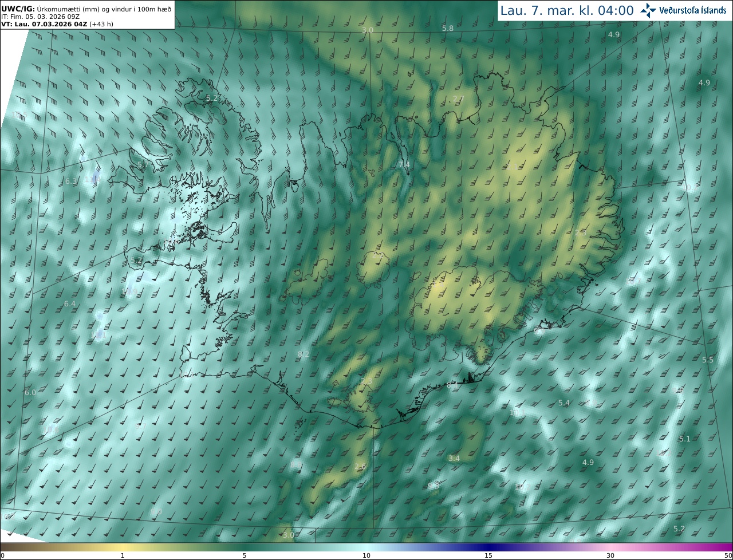733x560 pixels.
Task: Click the 6.4 value label on the map
Action: click(70, 303)
